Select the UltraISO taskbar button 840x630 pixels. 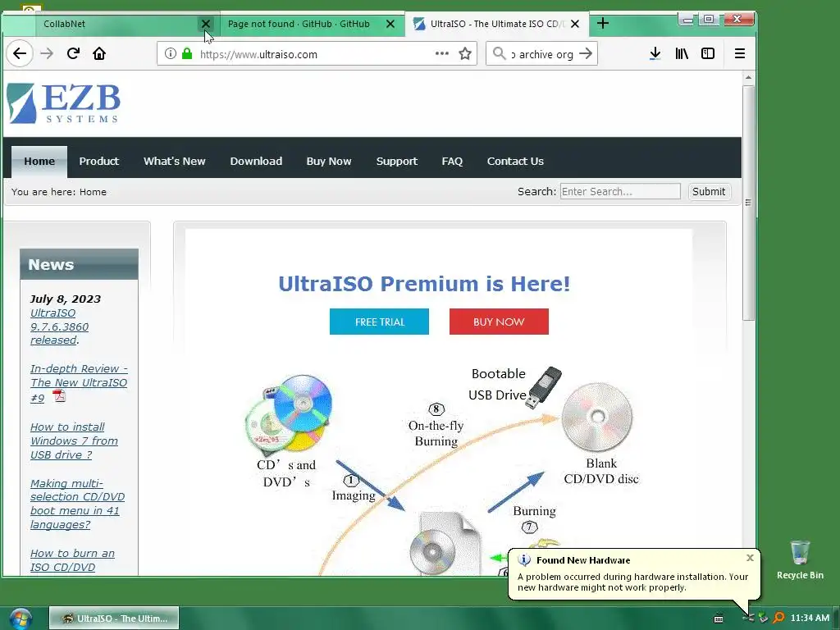(114, 619)
